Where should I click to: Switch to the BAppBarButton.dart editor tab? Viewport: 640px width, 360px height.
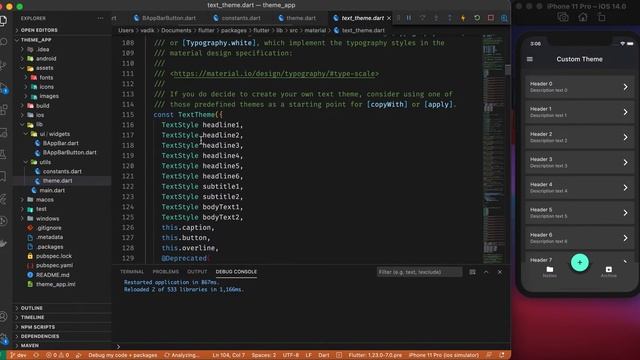point(164,18)
